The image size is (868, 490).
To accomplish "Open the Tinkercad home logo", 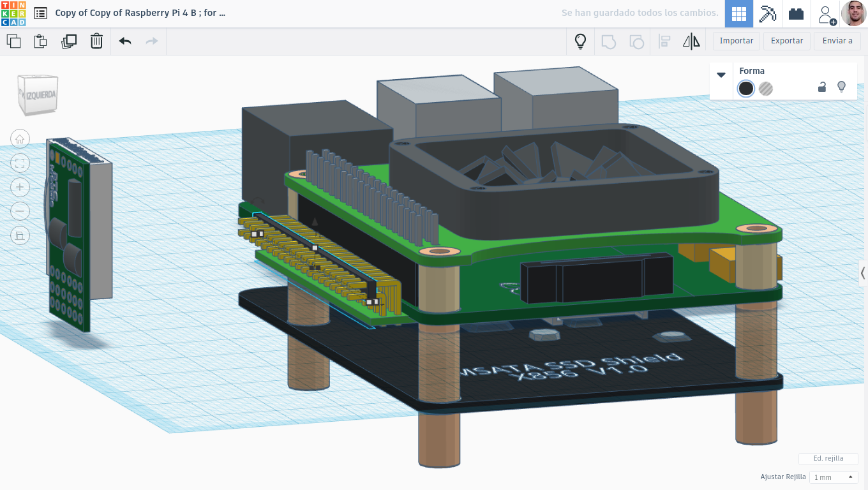I will click(x=13, y=13).
